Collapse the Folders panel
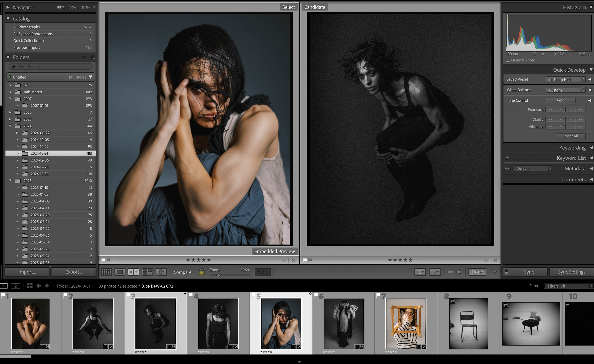 point(8,57)
